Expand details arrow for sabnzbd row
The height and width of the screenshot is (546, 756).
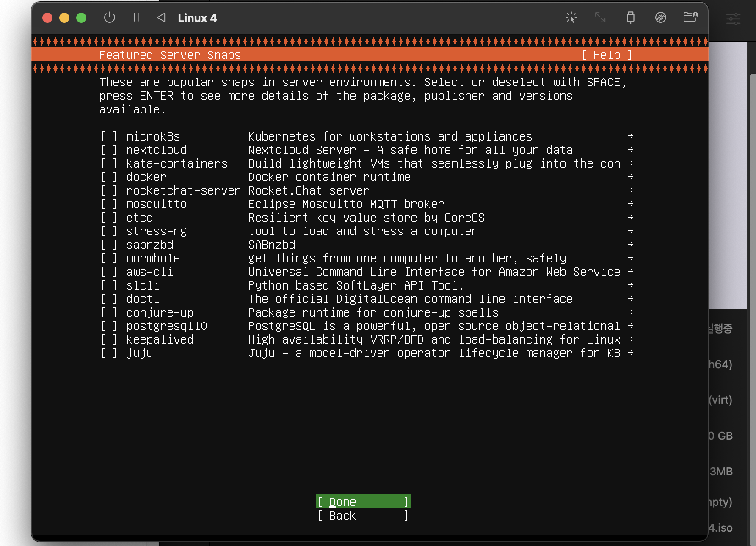(x=631, y=244)
